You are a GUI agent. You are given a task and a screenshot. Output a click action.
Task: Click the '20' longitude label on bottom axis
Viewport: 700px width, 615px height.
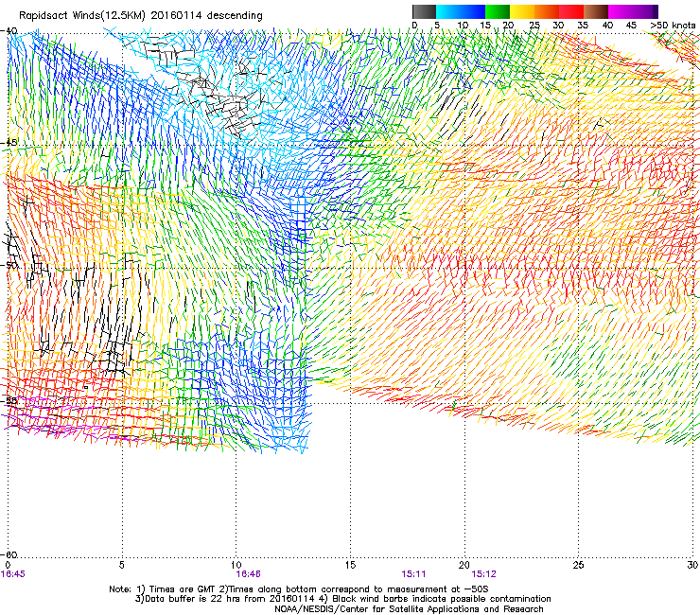pos(464,565)
